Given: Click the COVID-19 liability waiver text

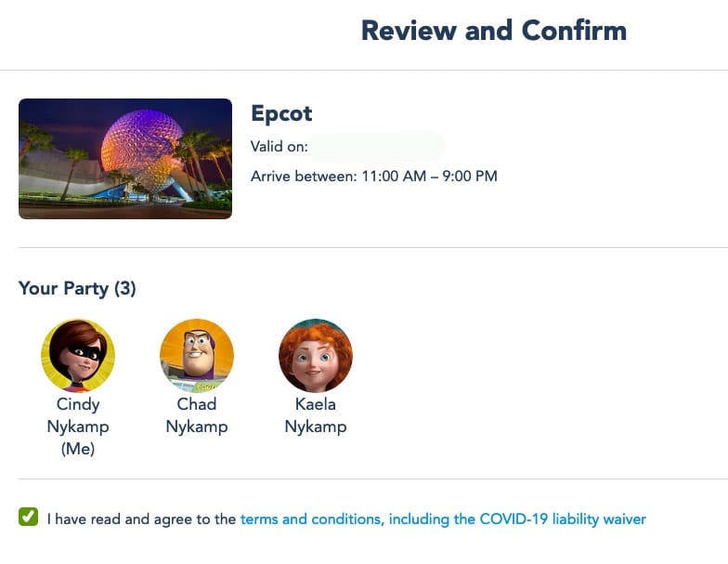Looking at the screenshot, I should [x=563, y=519].
